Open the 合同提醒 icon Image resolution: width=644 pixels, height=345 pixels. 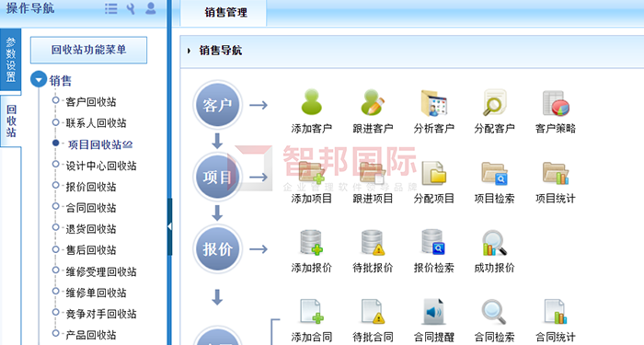click(x=433, y=312)
